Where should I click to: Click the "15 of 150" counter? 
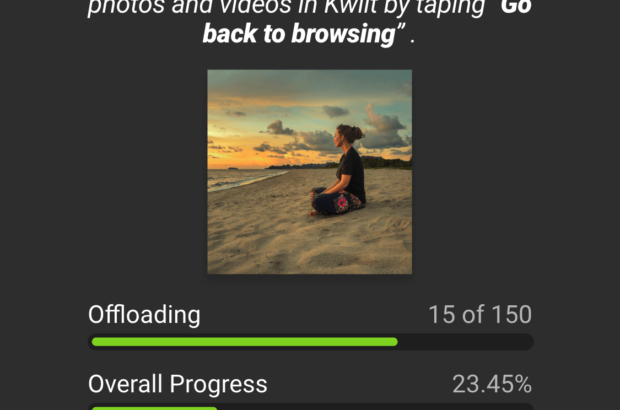(479, 315)
